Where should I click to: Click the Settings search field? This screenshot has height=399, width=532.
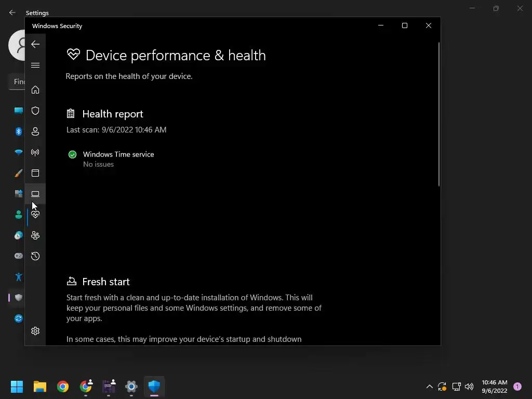click(x=17, y=82)
